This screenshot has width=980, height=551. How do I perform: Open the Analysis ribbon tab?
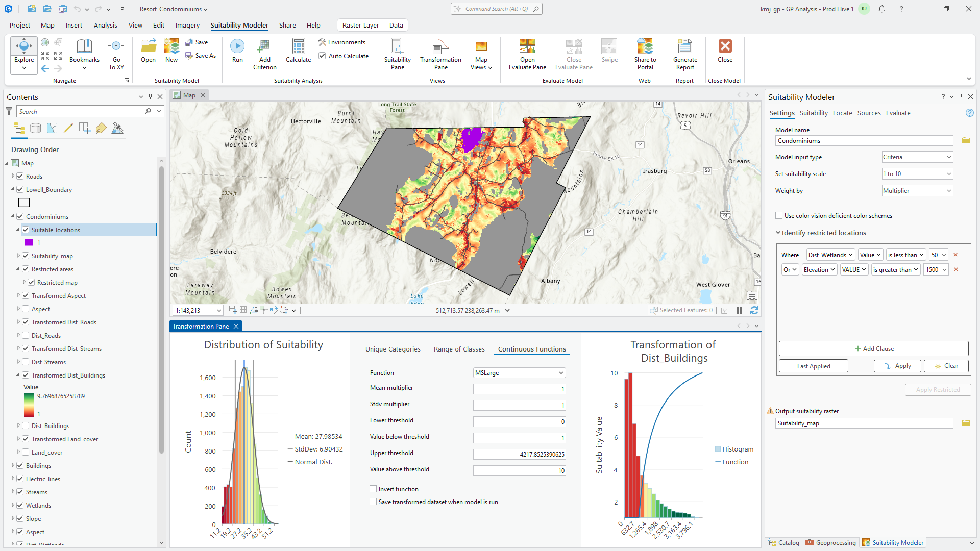(105, 25)
